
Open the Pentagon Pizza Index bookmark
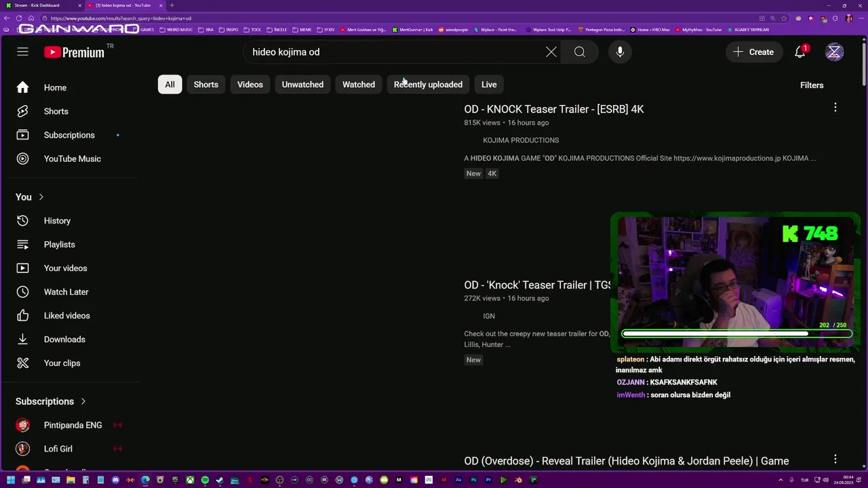pyautogui.click(x=601, y=30)
